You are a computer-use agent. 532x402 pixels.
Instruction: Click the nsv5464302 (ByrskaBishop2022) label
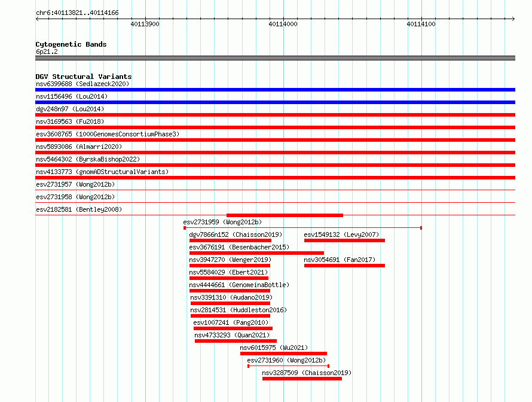(x=88, y=159)
